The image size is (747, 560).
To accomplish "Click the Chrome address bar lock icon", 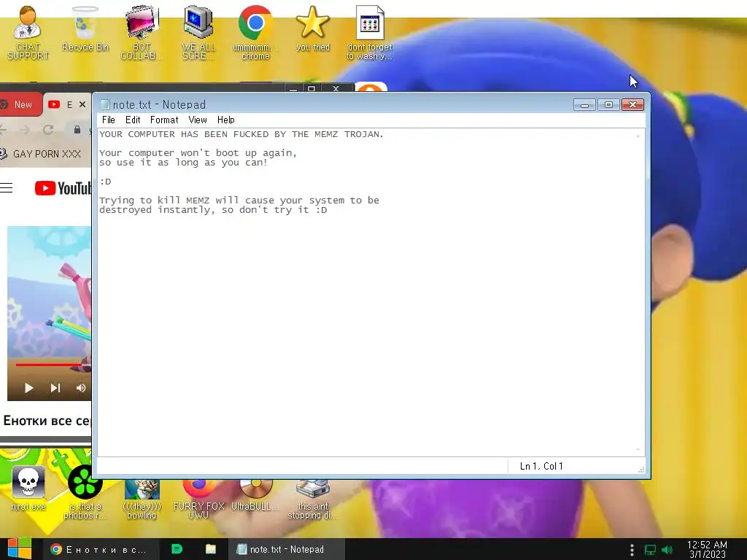I will 77,130.
